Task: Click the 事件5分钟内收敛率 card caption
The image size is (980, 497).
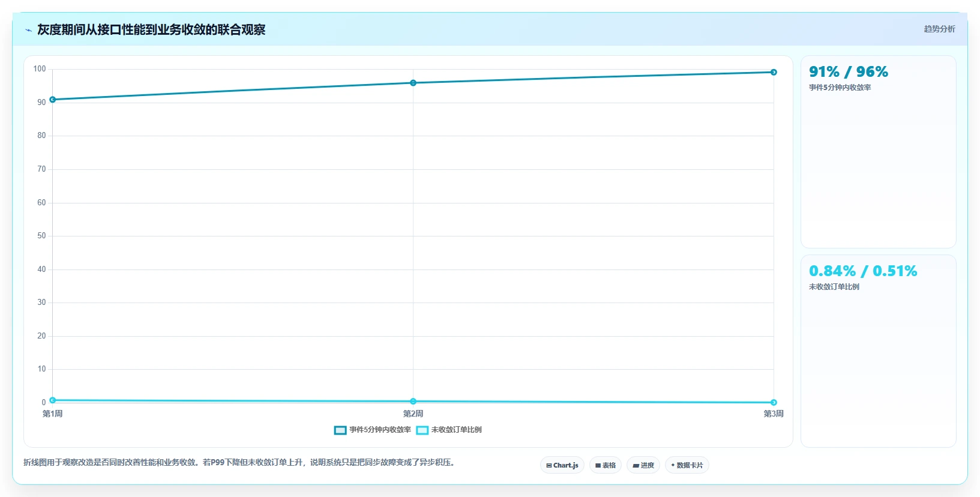Action: [x=840, y=88]
